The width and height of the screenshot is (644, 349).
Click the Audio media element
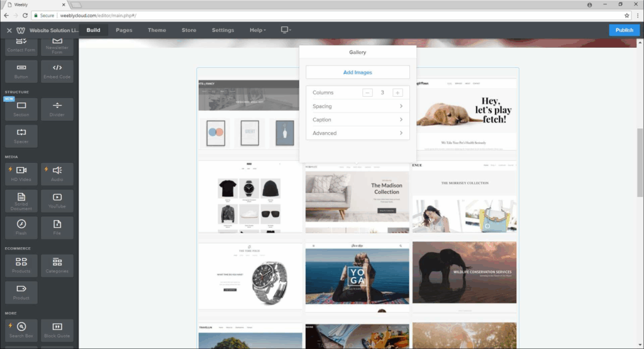pos(57,174)
